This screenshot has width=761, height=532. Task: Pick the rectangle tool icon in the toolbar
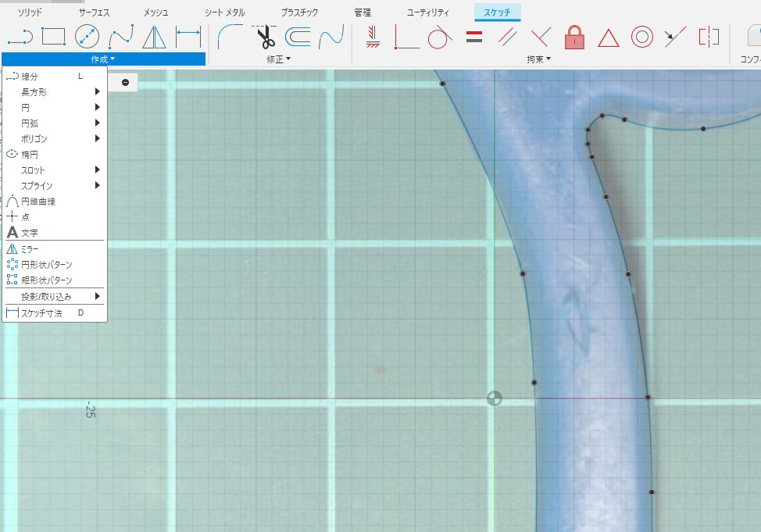(53, 36)
